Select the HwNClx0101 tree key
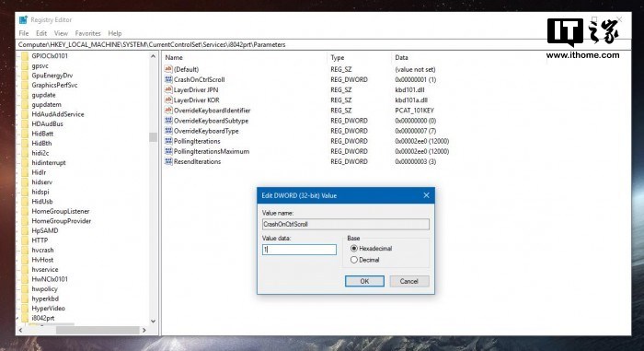This screenshot has width=644, height=351. click(50, 279)
